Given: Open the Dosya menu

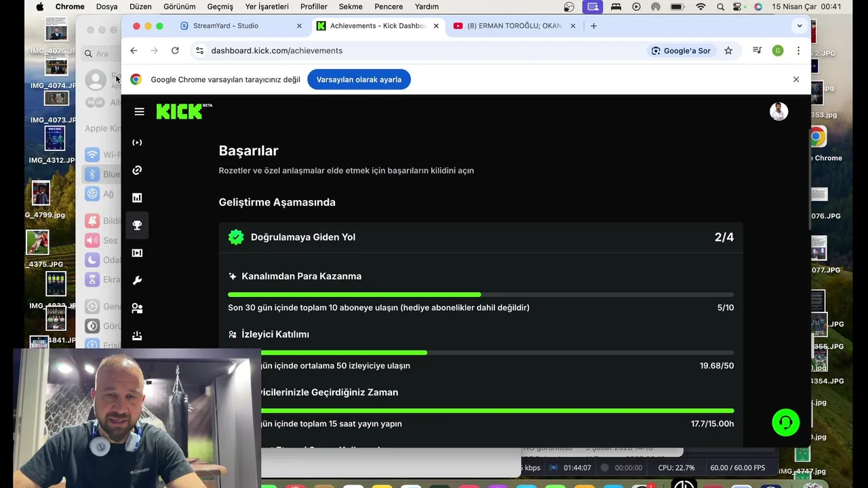Looking at the screenshot, I should pyautogui.click(x=106, y=7).
